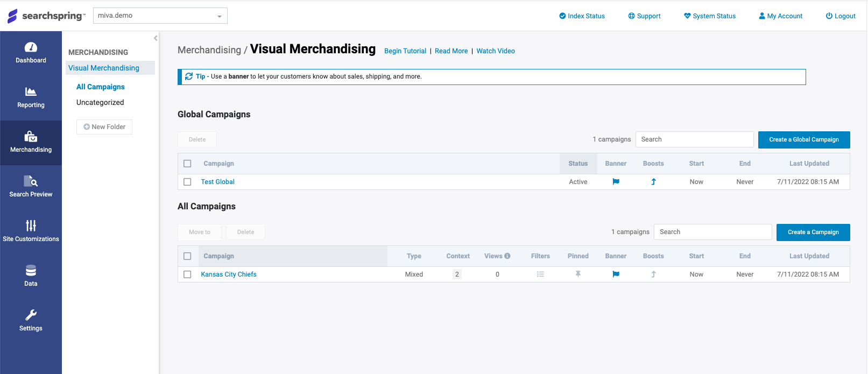Click the All Campaigns Delete button
The image size is (868, 374).
click(x=245, y=232)
